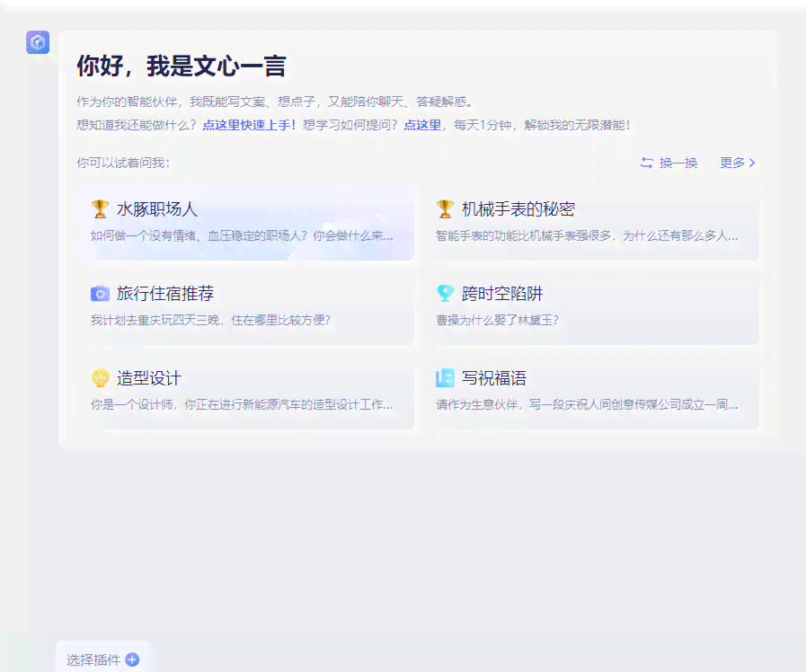Click the swap arrows icon beside 换一换

647,163
